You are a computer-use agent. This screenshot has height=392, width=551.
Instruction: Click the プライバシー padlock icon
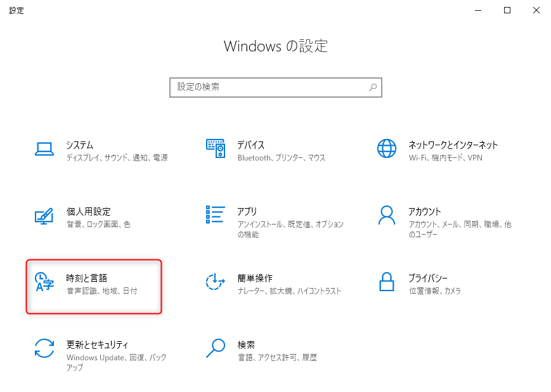[x=386, y=282]
